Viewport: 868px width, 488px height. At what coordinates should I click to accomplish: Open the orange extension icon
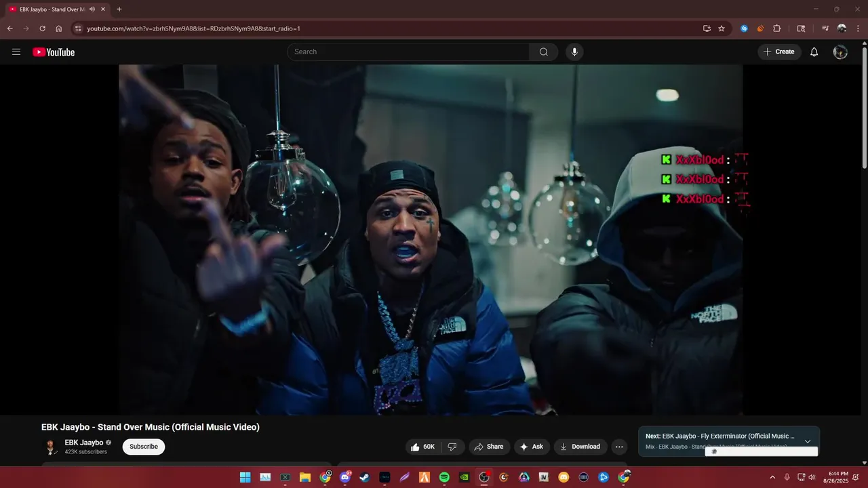pyautogui.click(x=760, y=28)
